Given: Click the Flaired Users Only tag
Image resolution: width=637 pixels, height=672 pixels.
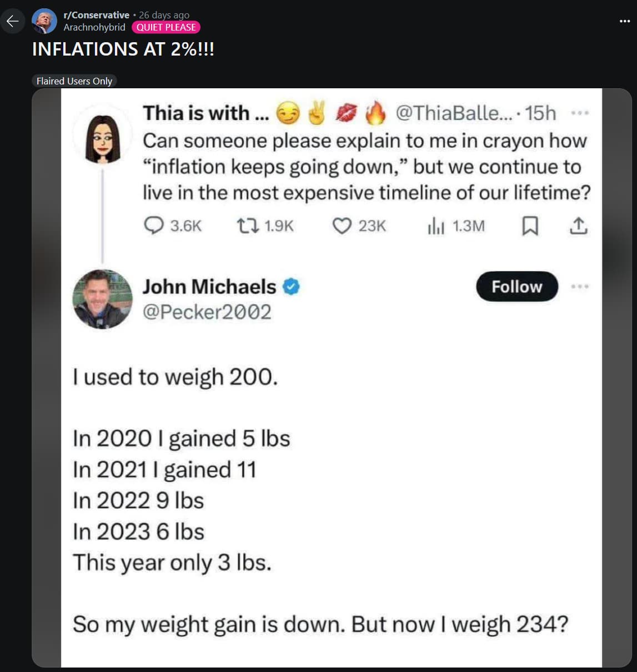Looking at the screenshot, I should tap(74, 81).
